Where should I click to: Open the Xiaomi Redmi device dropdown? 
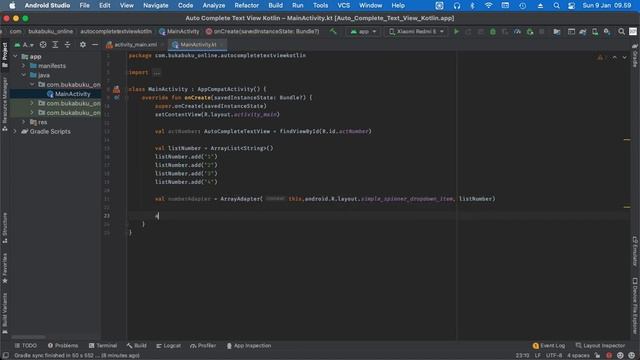416,31
